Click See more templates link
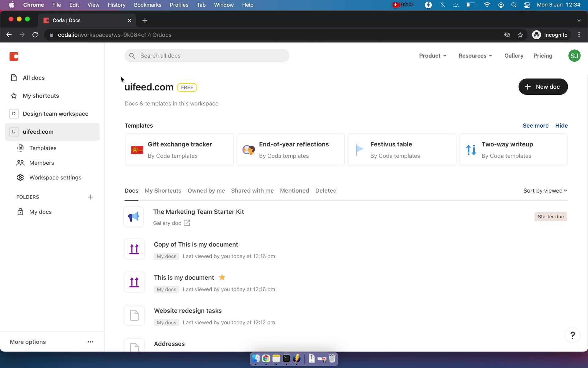588x368 pixels. [536, 125]
